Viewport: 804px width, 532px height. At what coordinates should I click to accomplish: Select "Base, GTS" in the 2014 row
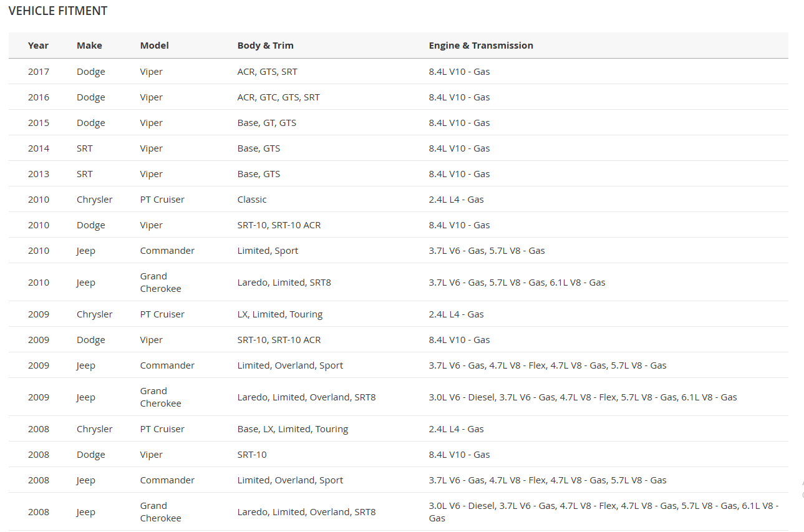(259, 148)
